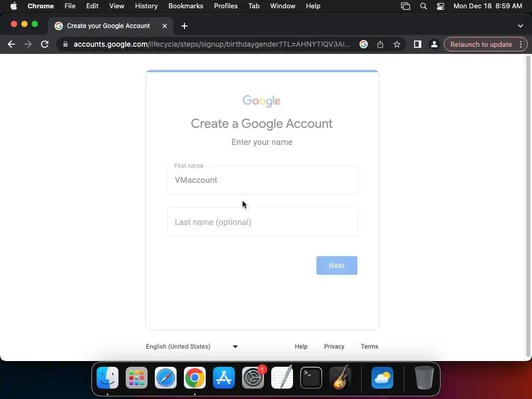Viewport: 532px width, 399px height.
Task: Open the History menu
Action: (146, 6)
